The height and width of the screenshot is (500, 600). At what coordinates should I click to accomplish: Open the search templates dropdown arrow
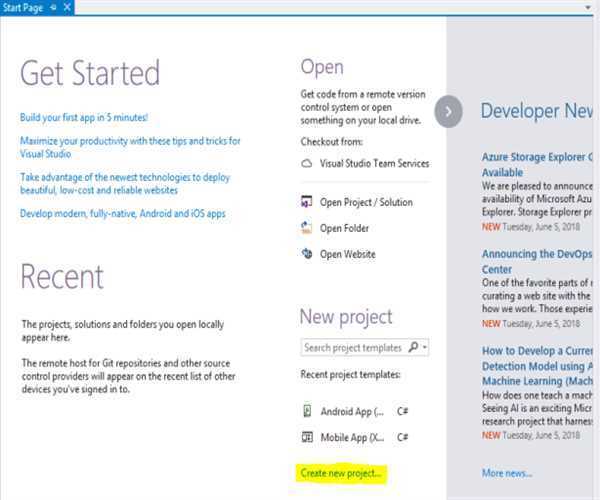[x=425, y=348]
